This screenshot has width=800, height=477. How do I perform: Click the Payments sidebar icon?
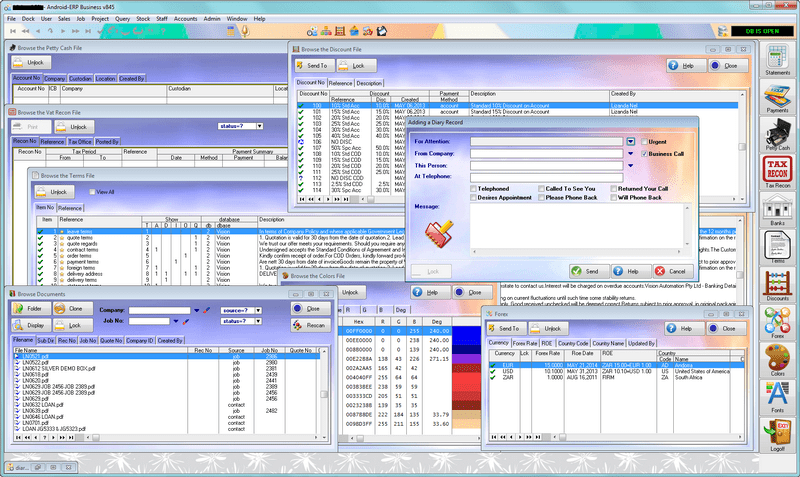click(777, 96)
